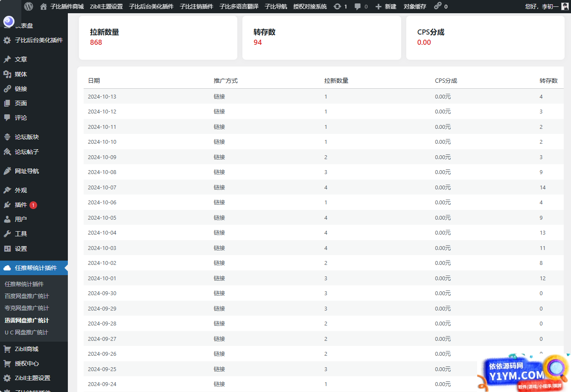Click the icon beside 网址导航
The height and width of the screenshot is (392, 571).
(x=7, y=171)
